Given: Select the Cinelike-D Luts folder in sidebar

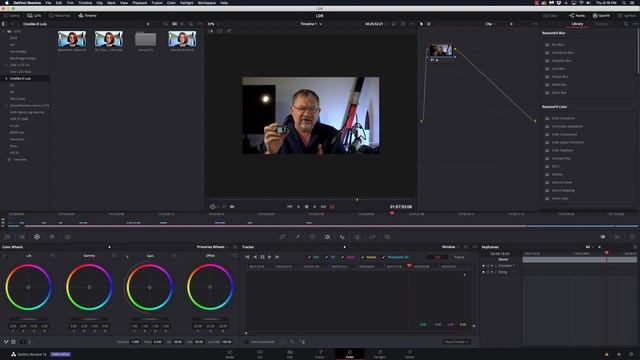Looking at the screenshot, I should [20, 78].
